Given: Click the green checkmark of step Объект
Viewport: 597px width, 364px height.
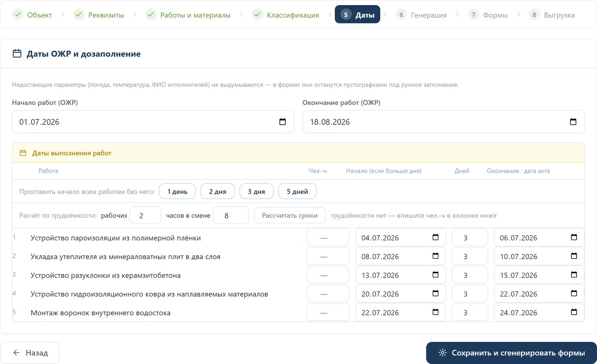Looking at the screenshot, I should [x=17, y=14].
